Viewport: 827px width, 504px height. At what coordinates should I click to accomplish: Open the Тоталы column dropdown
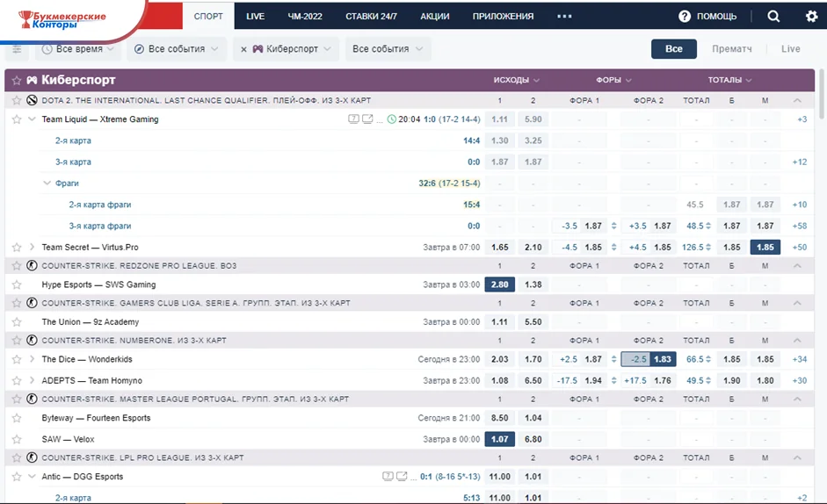coord(730,80)
